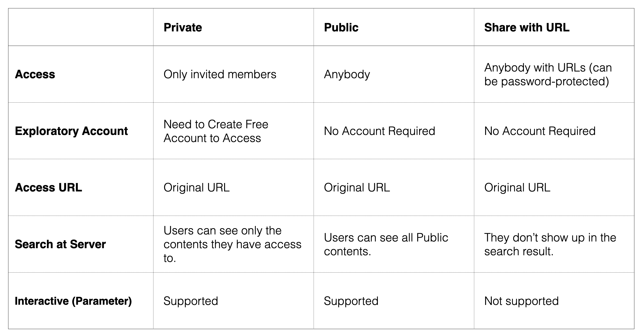Click Original URL in the Private column
The height and width of the screenshot is (336, 644).
[196, 187]
